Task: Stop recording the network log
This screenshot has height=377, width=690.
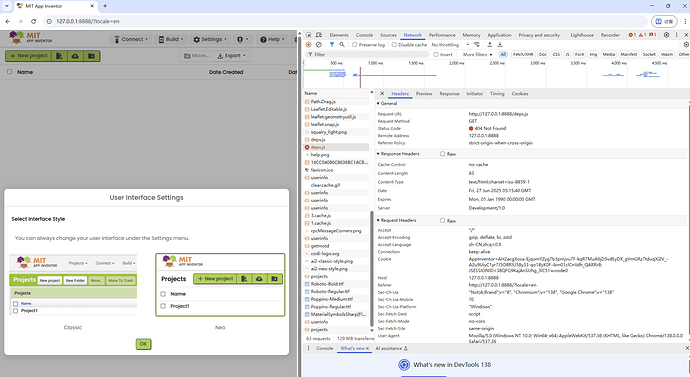Action: click(x=308, y=44)
